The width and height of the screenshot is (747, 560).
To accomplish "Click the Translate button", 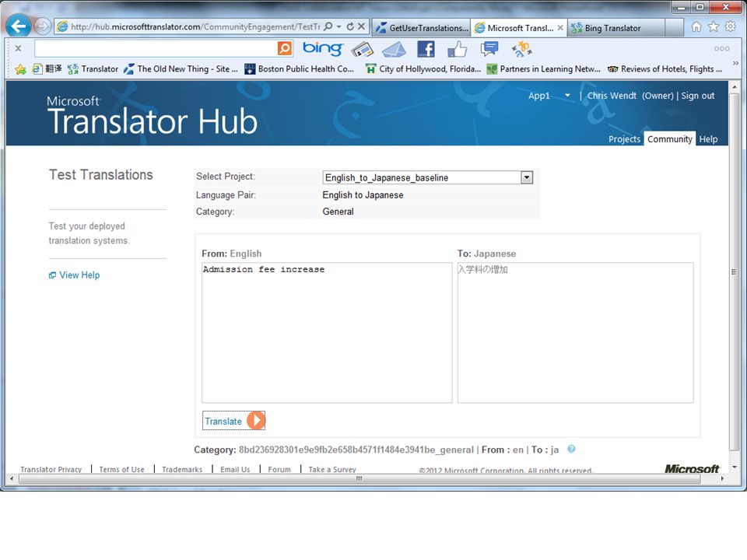I will click(x=233, y=421).
